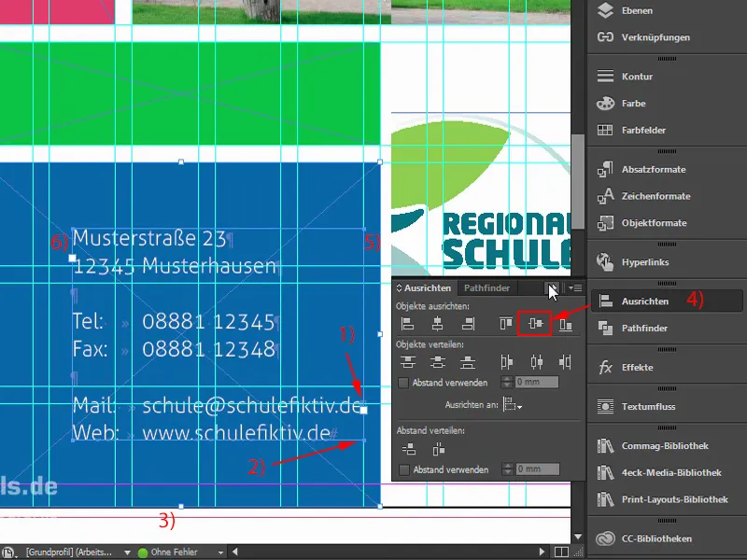Click the preflight icon in status bar
Screen dimensions: 747x560
(9, 553)
